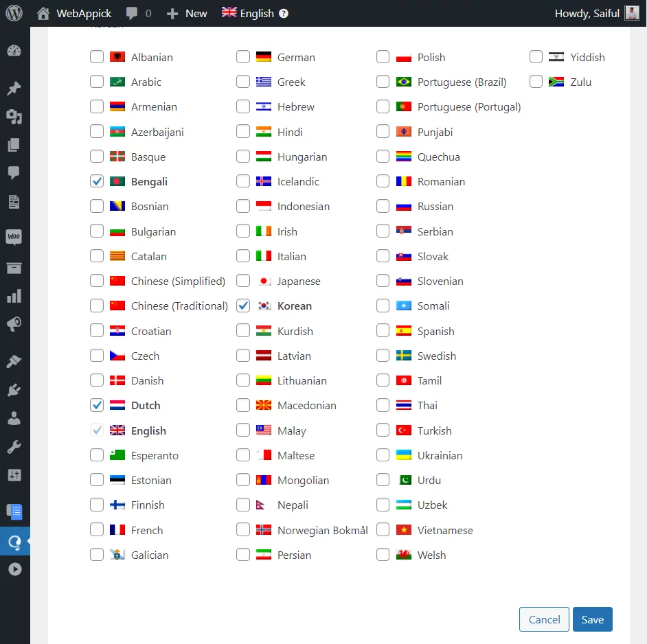
Task: Select the Welsh language checkbox
Action: [x=383, y=555]
